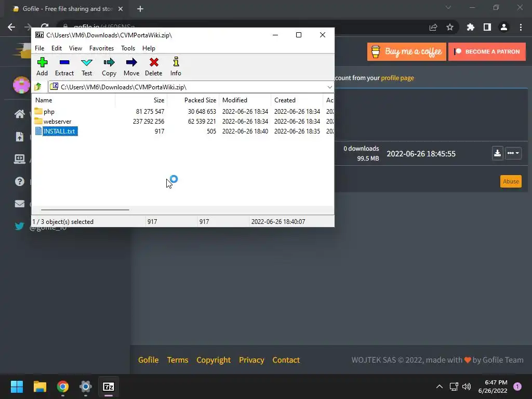Click the Gofile footer link
The width and height of the screenshot is (532, 399).
click(x=148, y=360)
